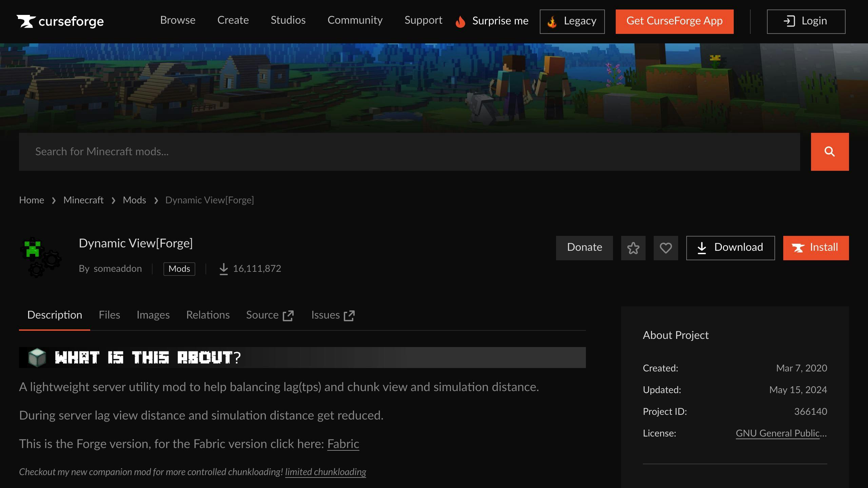Switch to the Files tab

coord(109,315)
